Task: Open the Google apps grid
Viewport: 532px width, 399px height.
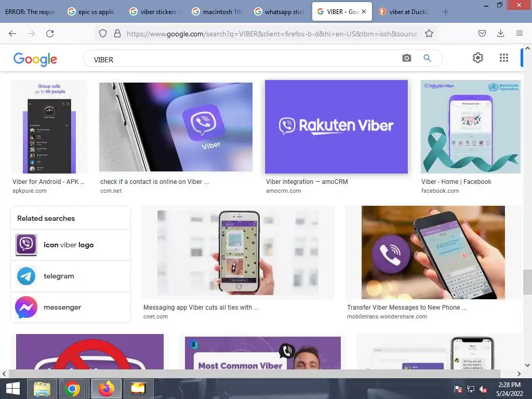Action: pyautogui.click(x=504, y=58)
